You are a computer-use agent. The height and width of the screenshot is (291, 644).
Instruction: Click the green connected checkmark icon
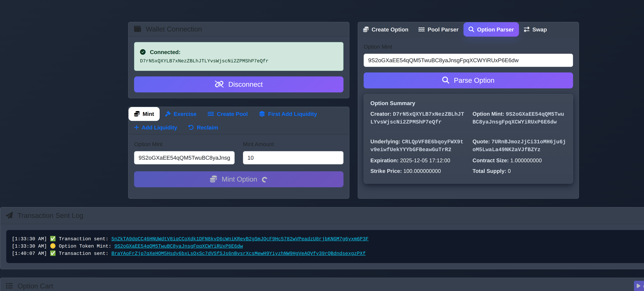click(143, 52)
